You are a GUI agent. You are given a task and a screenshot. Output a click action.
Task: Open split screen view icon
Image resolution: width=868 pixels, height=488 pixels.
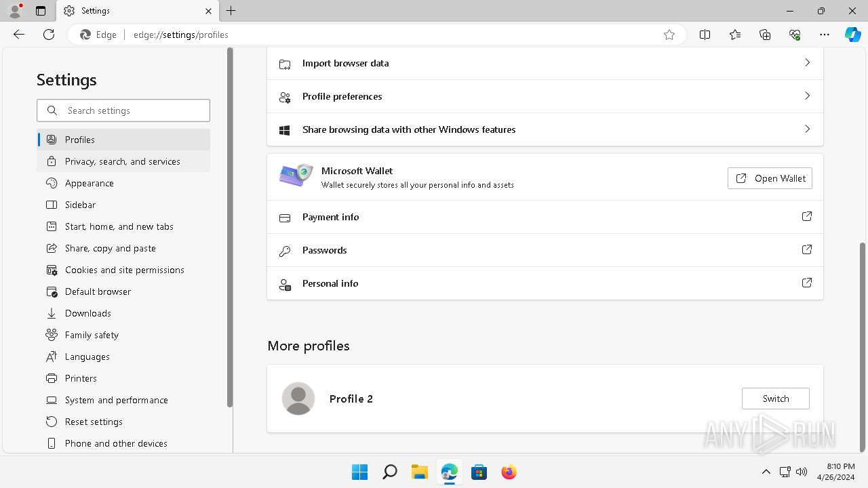click(x=705, y=35)
